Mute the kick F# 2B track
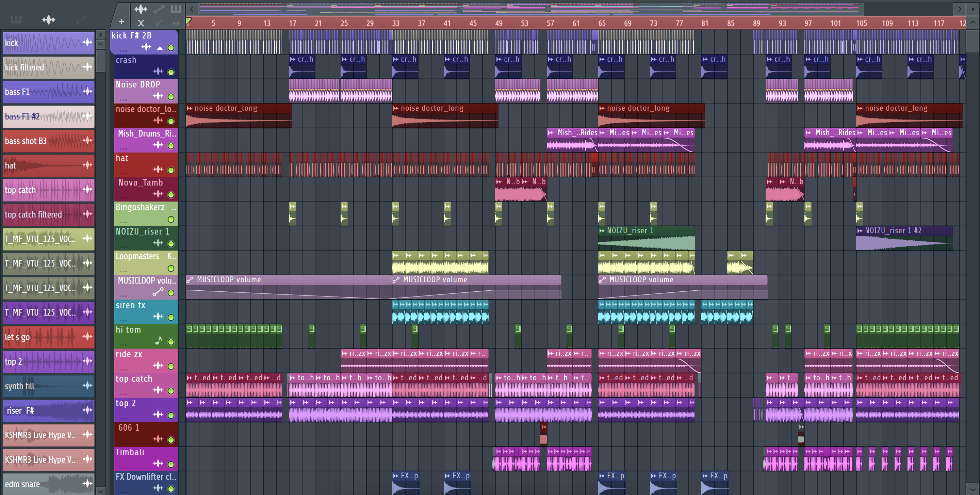Viewport: 980px width, 495px height. [171, 48]
